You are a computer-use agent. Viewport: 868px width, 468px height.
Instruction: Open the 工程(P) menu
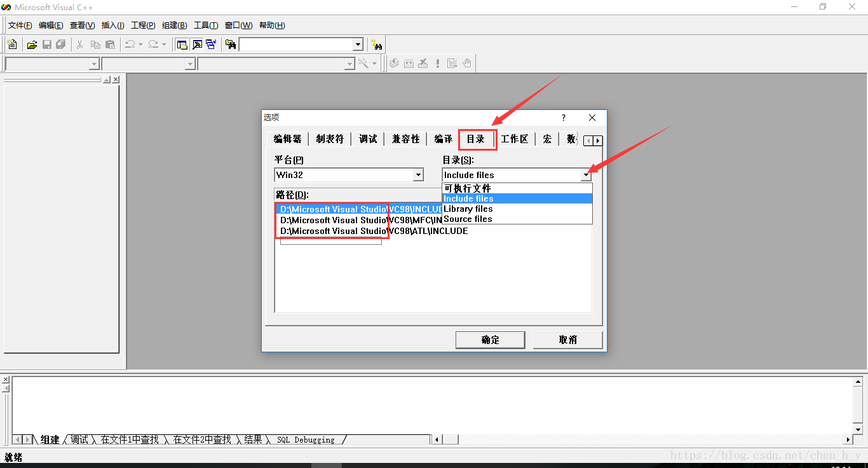(x=143, y=25)
